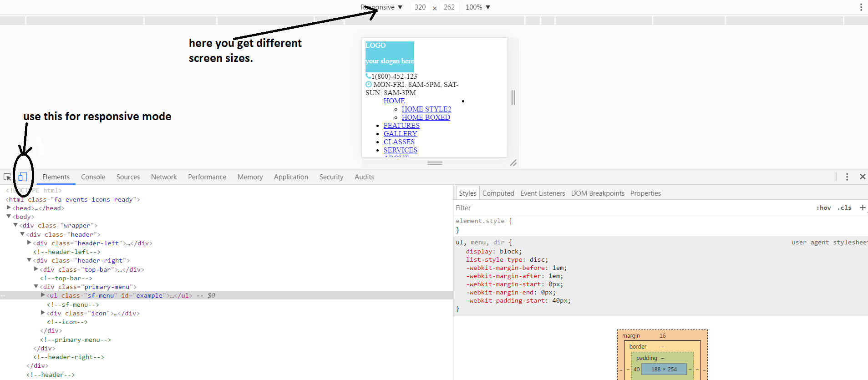Open DevTools three-dot customize menu
The height and width of the screenshot is (380, 868).
[847, 177]
